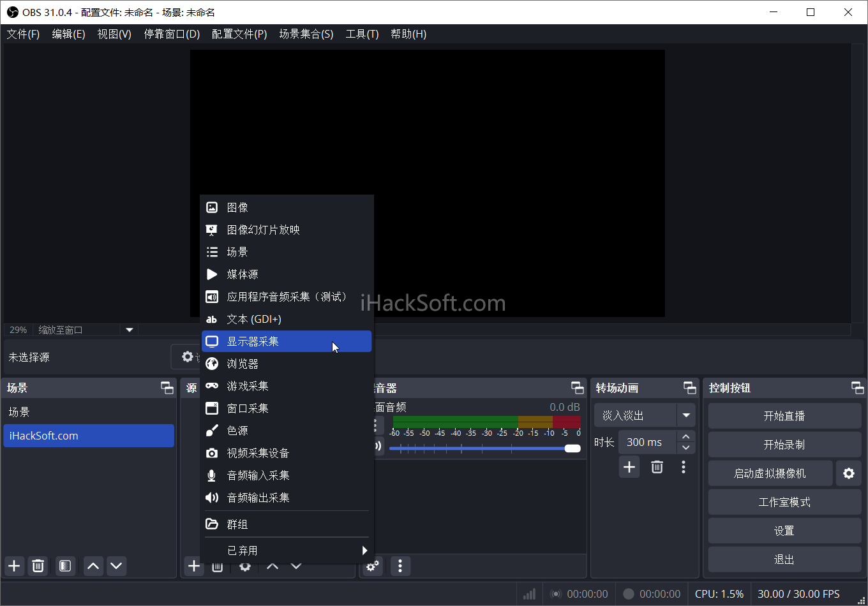Add a 浏览器 browser source
The width and height of the screenshot is (868, 606).
point(287,364)
